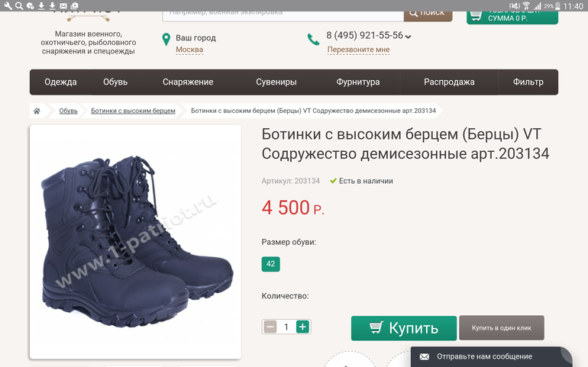The width and height of the screenshot is (588, 367).
Task: Follow the Перезвоните мне link
Action: point(358,50)
